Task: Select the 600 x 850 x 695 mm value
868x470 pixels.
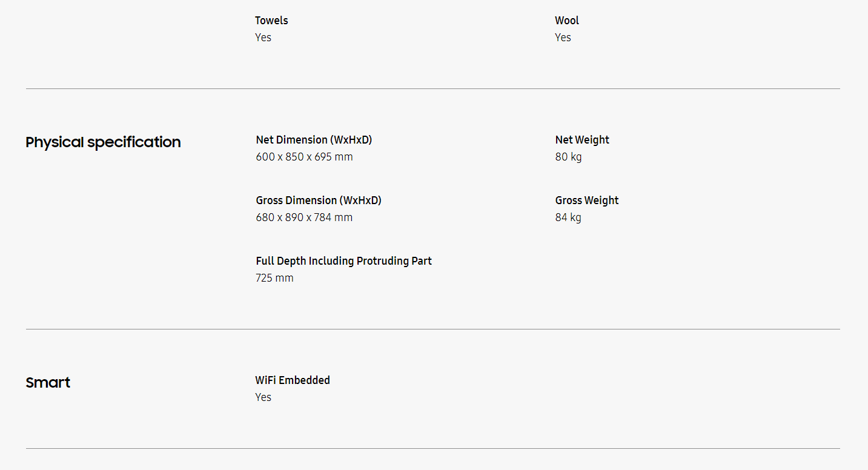Action: 304,157
